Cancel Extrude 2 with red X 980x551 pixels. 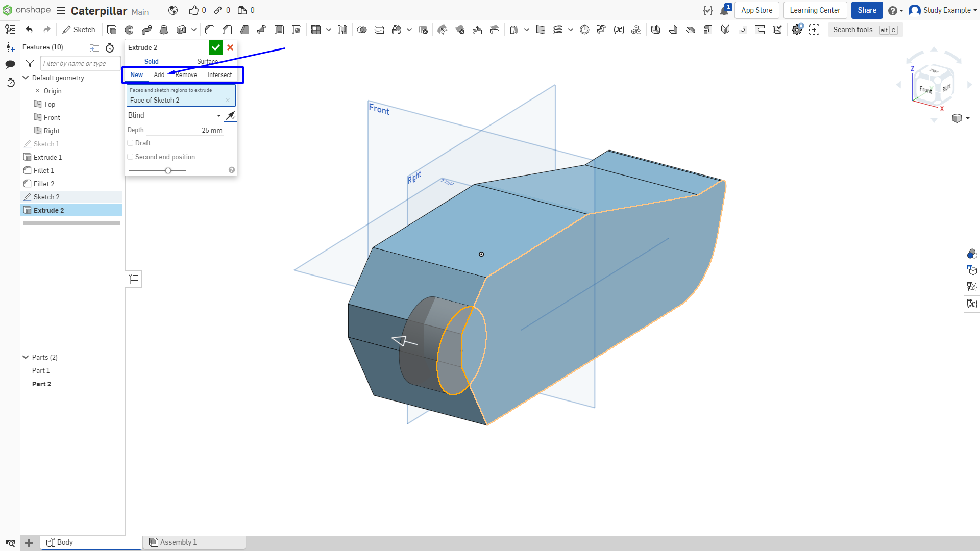(230, 47)
